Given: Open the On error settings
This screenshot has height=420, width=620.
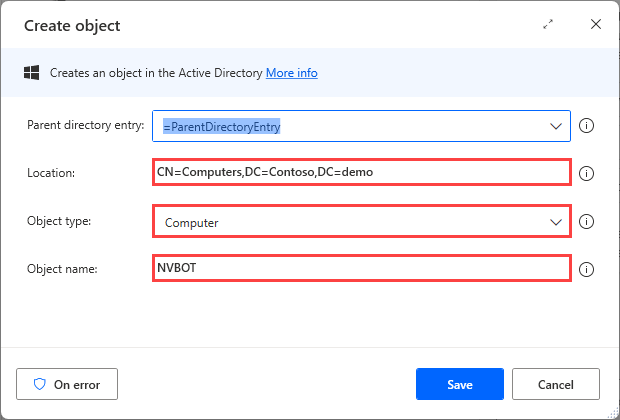Looking at the screenshot, I should (66, 383).
